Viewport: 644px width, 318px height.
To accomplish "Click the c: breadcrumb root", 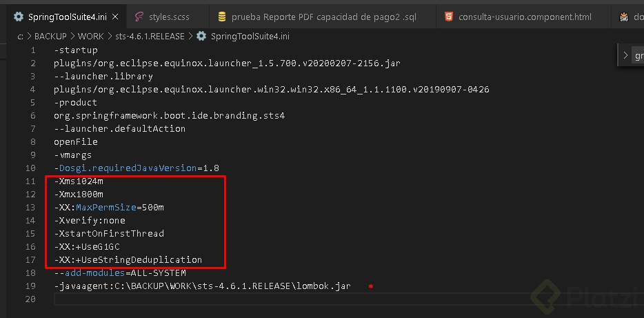I will click(x=20, y=36).
